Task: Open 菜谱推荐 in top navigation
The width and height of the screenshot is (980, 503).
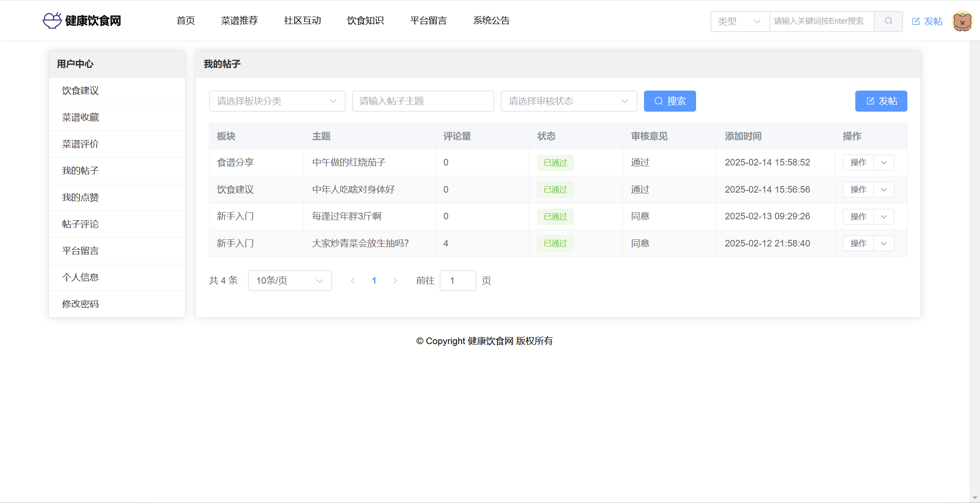Action: pyautogui.click(x=239, y=21)
